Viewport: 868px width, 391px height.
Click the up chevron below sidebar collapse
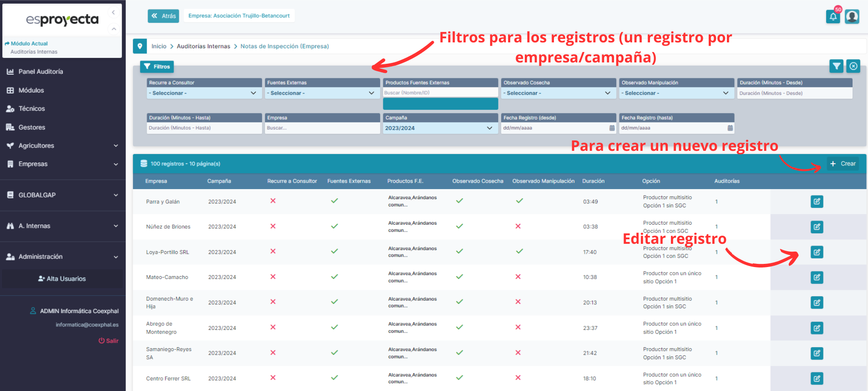tap(114, 29)
